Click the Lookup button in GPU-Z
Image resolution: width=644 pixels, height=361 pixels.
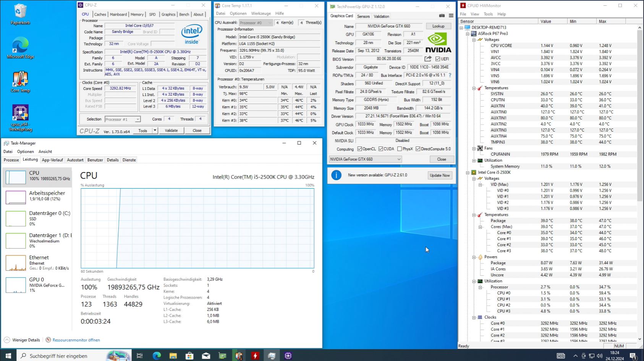[438, 26]
